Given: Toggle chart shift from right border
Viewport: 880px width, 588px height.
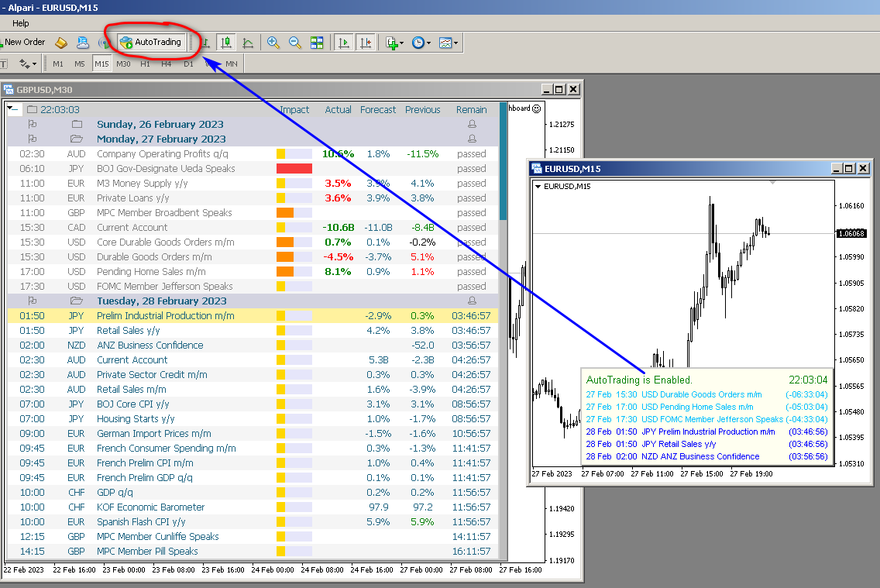Looking at the screenshot, I should tap(366, 43).
